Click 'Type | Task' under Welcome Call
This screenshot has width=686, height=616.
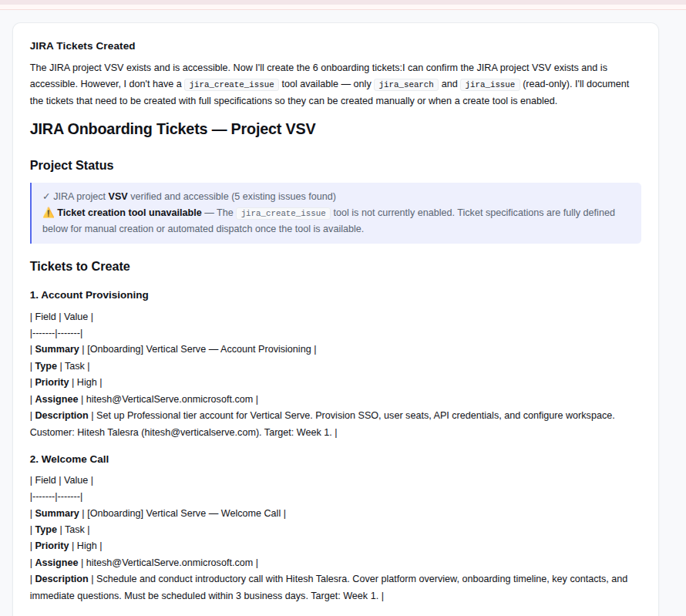(x=59, y=530)
